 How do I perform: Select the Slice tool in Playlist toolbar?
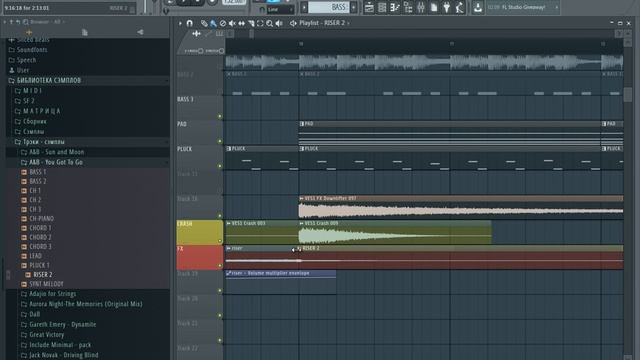(x=251, y=24)
